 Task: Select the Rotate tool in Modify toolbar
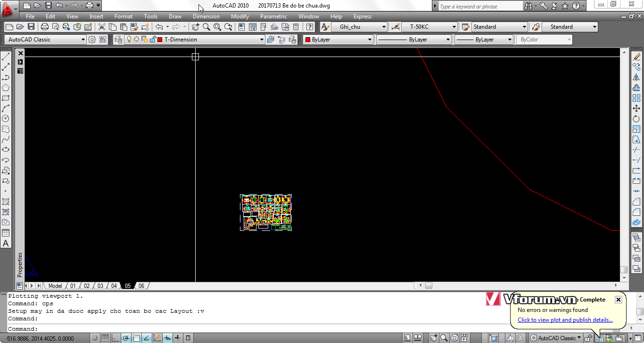tap(636, 119)
